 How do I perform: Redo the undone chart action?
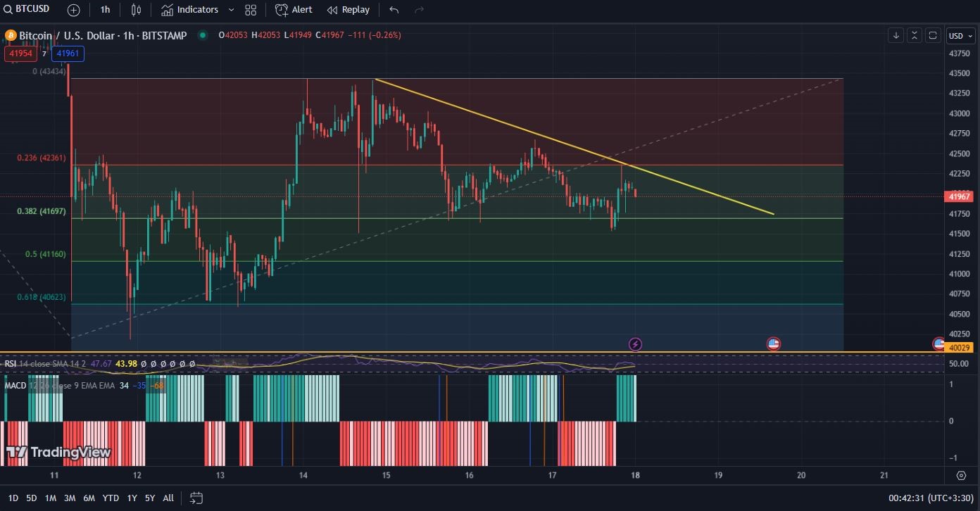(420, 10)
